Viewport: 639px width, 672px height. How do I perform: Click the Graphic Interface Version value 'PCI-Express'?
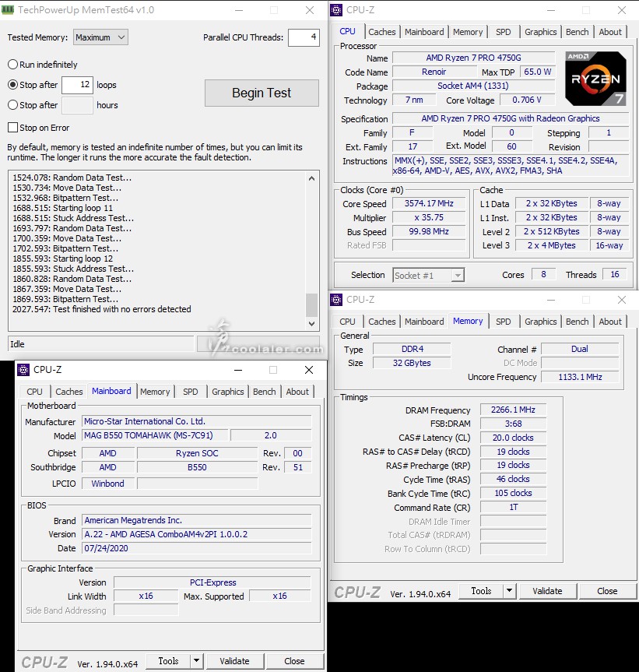pos(212,583)
